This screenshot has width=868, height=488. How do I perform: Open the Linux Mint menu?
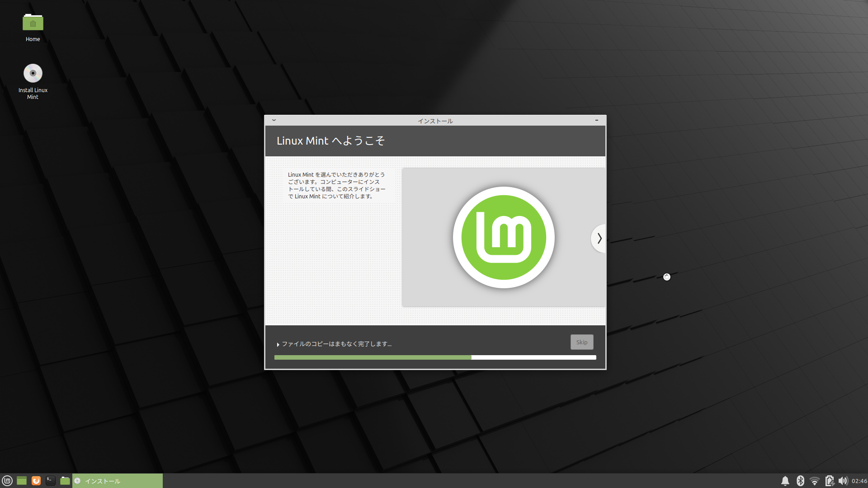(x=6, y=481)
